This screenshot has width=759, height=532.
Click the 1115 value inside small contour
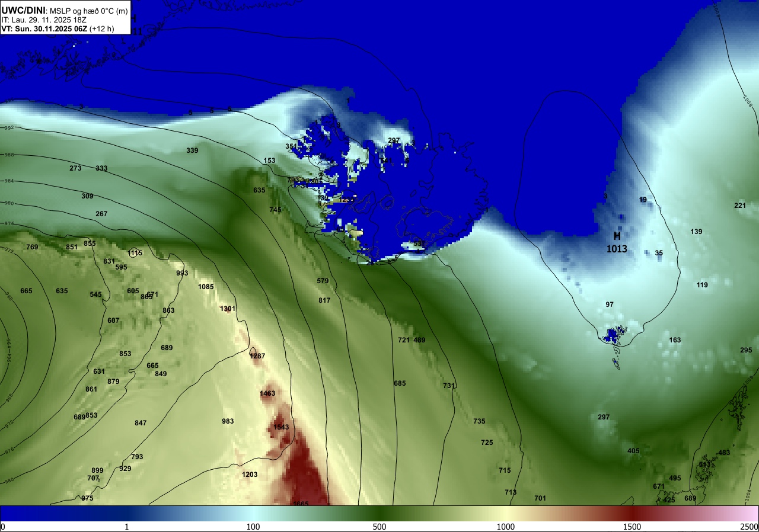(135, 253)
